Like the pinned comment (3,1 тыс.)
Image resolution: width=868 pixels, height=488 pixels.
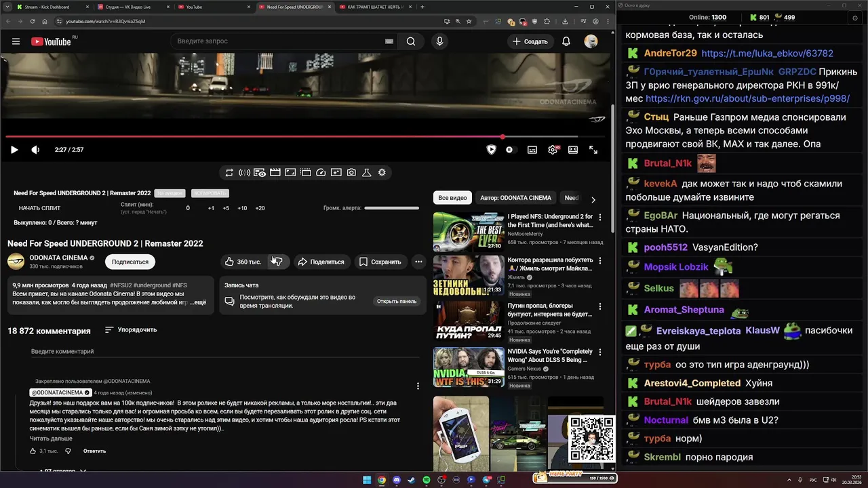point(33,451)
